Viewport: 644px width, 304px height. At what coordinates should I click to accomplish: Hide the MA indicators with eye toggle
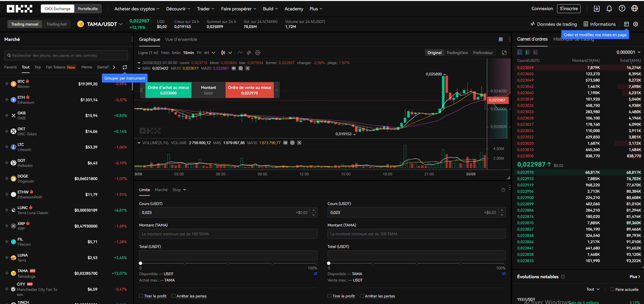tap(233, 68)
